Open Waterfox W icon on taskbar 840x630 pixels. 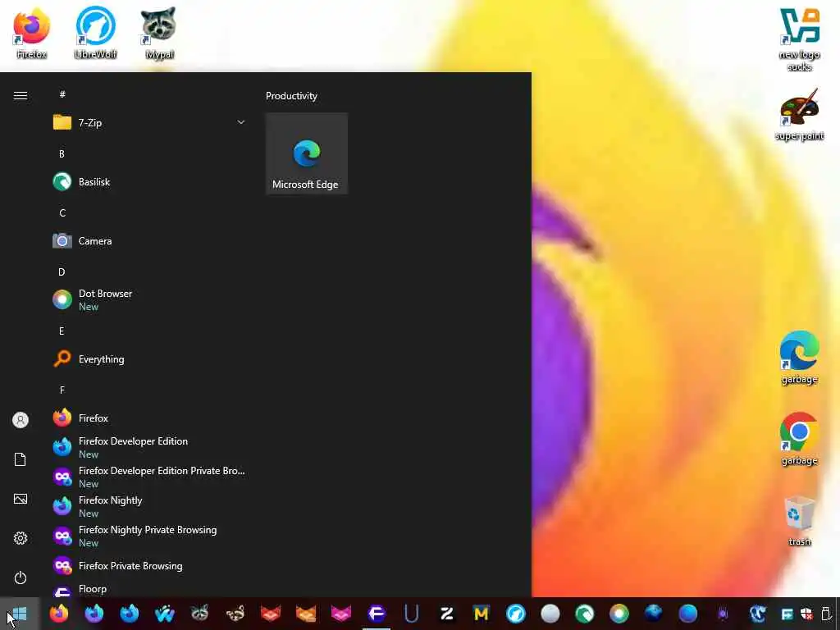(x=164, y=614)
